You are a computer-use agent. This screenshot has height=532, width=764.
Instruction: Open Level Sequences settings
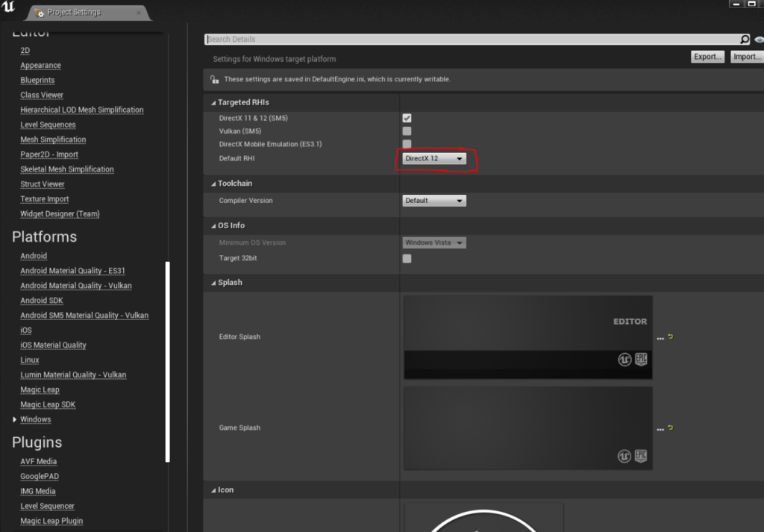point(48,125)
